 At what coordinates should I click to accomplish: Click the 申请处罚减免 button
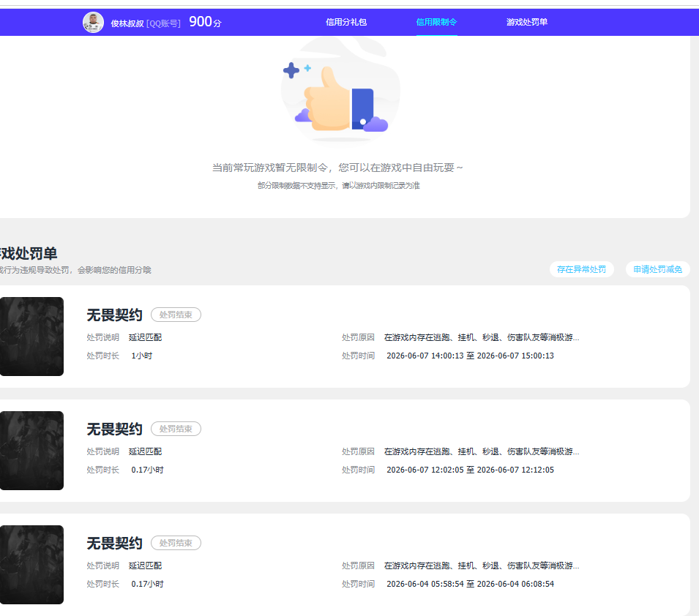pyautogui.click(x=657, y=269)
